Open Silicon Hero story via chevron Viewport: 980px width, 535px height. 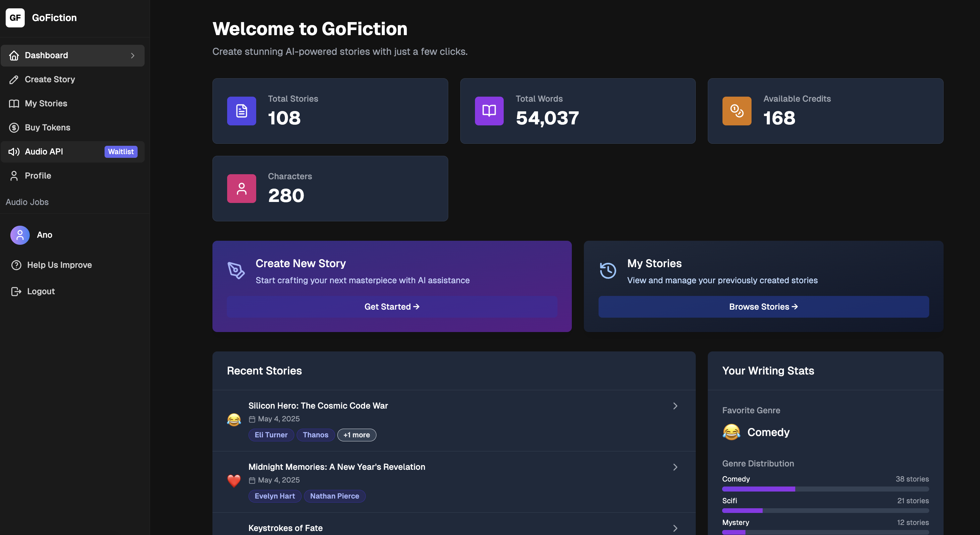point(675,406)
